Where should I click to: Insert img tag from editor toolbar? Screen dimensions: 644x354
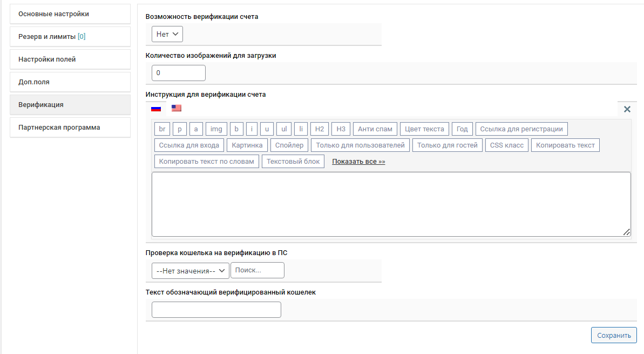(216, 129)
